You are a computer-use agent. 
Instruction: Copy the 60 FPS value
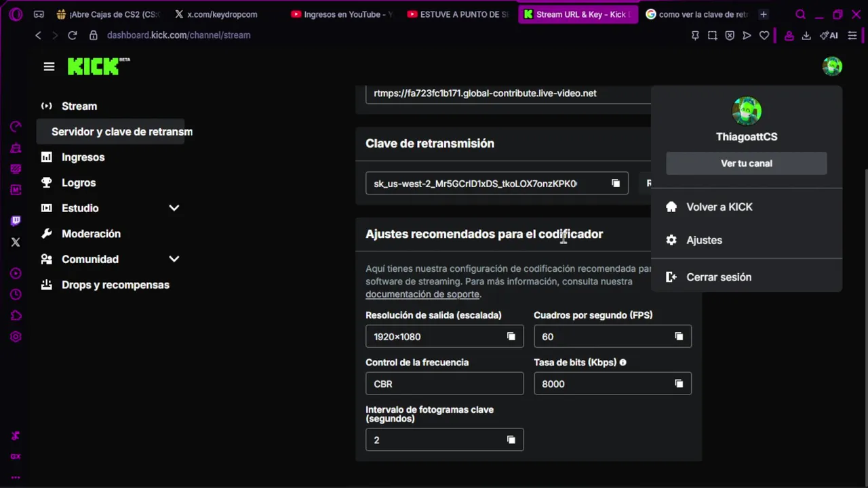click(x=679, y=337)
